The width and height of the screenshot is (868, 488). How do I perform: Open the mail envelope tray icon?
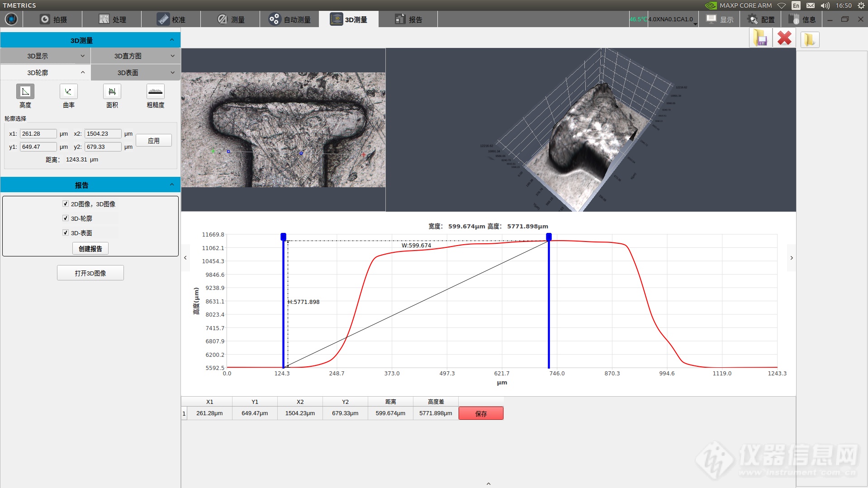(x=811, y=5)
